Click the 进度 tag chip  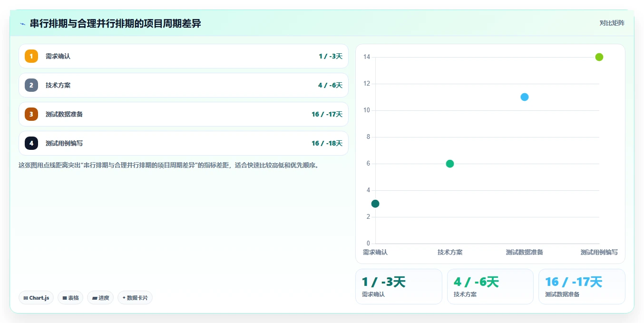[x=100, y=298]
